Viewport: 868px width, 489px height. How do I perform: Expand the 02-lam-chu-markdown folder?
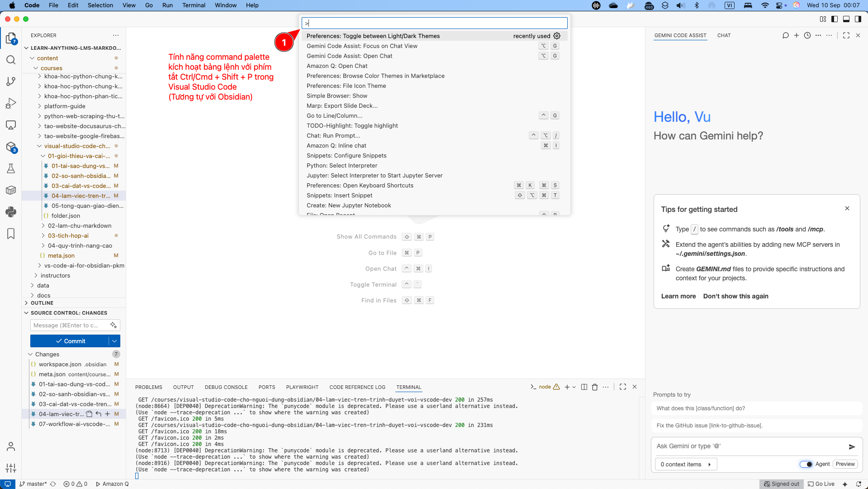pos(80,225)
